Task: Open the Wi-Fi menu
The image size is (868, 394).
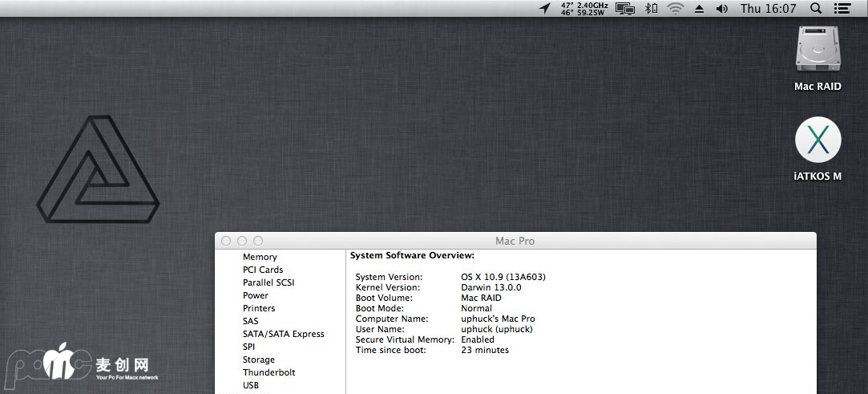Action: [675, 9]
